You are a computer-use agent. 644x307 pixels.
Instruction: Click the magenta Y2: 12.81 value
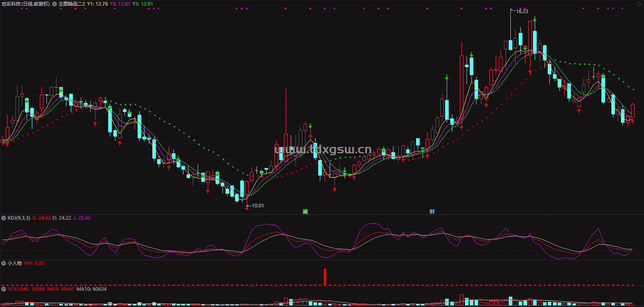click(x=120, y=4)
